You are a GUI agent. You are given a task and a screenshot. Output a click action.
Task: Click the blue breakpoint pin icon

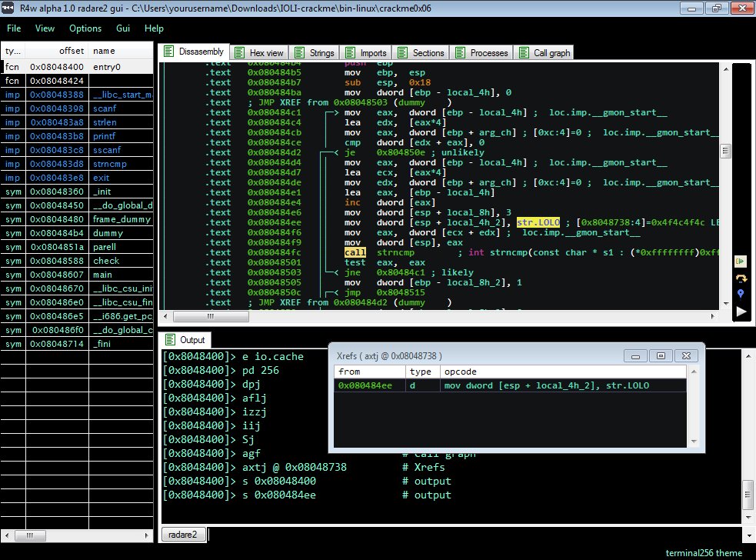tap(741, 293)
